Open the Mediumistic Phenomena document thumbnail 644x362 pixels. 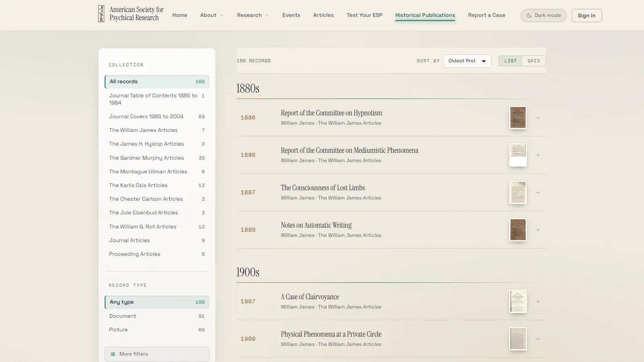(518, 155)
